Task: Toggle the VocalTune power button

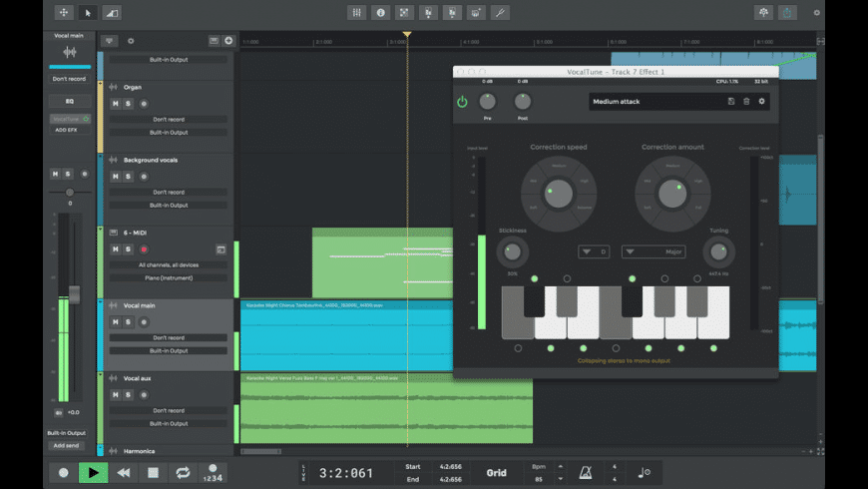Action: pos(462,102)
